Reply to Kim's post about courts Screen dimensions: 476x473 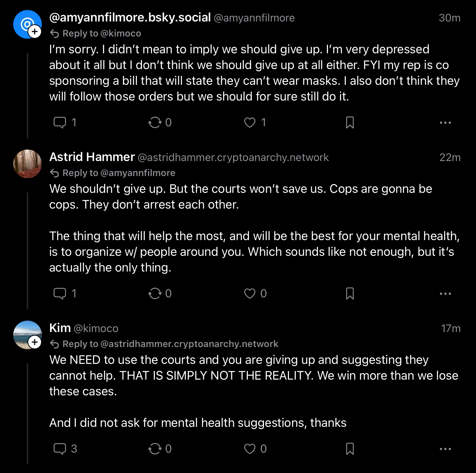(60, 449)
